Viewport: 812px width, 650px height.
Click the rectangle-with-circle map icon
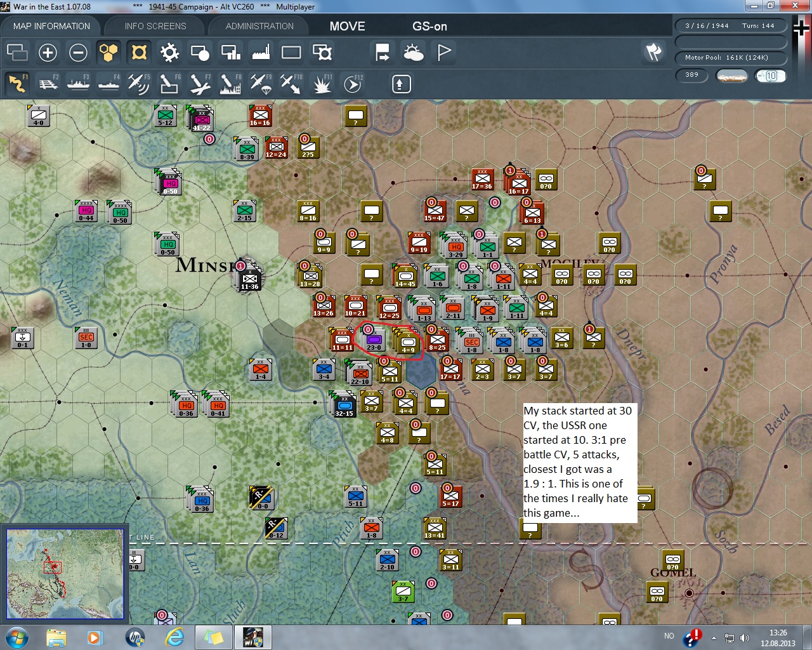point(200,52)
